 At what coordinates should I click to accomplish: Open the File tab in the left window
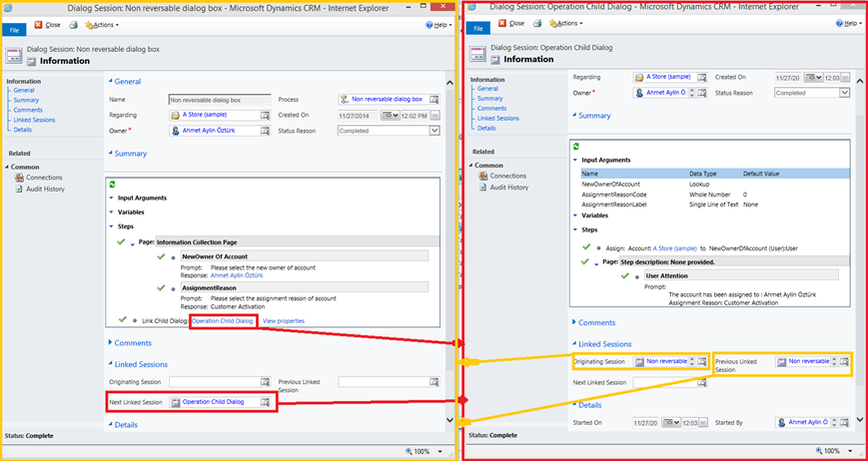point(14,30)
